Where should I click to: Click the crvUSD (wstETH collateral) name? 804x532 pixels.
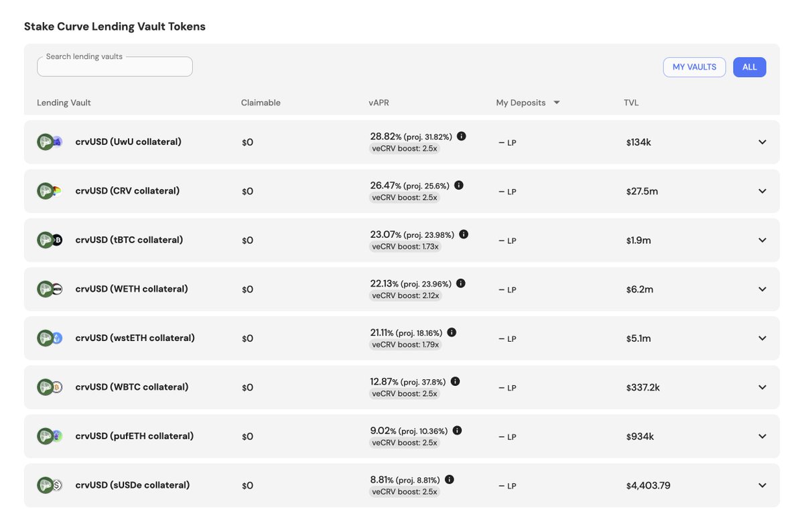[x=135, y=338]
